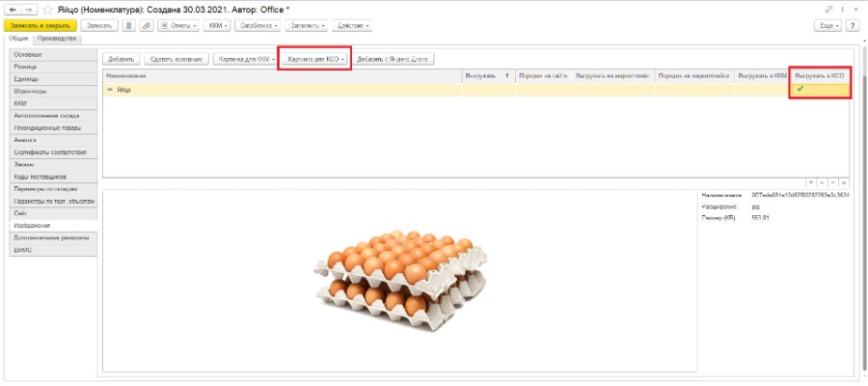Image resolution: width=868 pixels, height=386 pixels.
Task: Click the Записать button
Action: click(99, 25)
